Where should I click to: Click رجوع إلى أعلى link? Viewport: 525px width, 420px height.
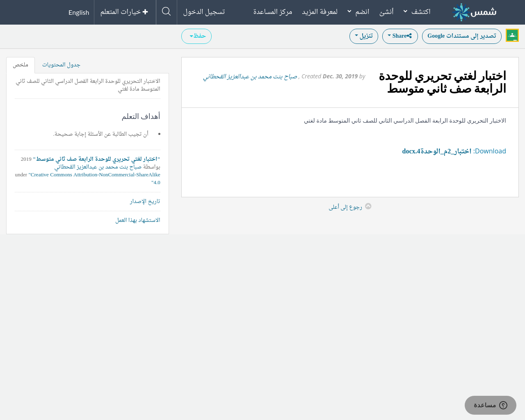345,207
